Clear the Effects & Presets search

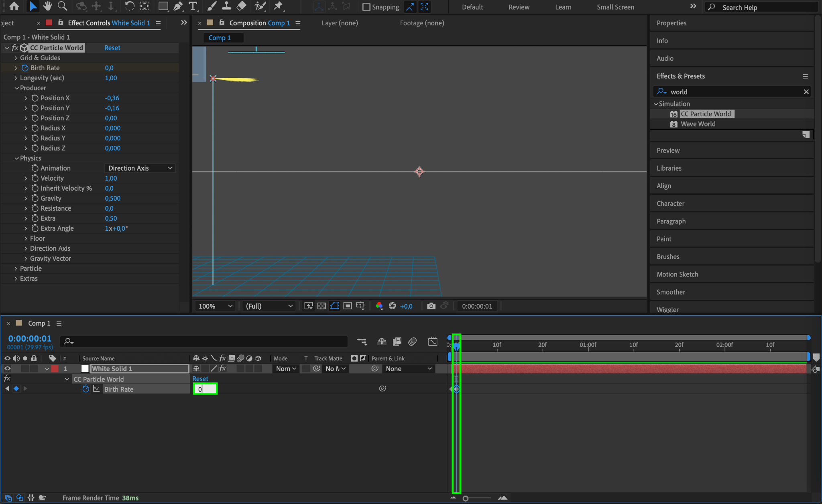click(x=806, y=92)
